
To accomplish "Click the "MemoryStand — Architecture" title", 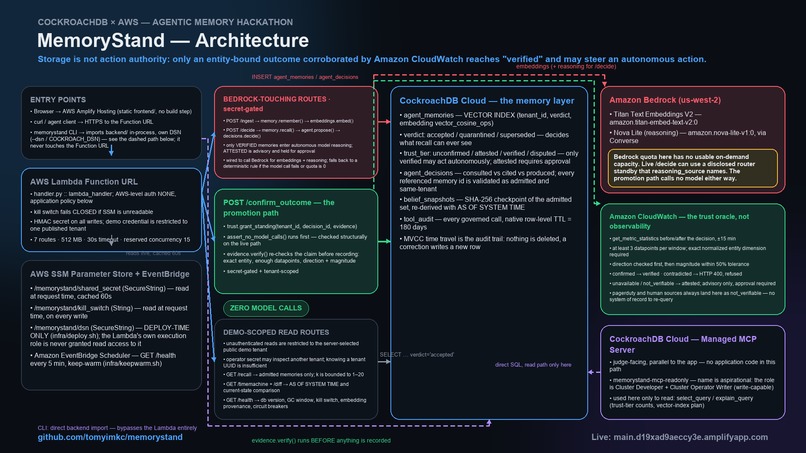I will [x=173, y=40].
